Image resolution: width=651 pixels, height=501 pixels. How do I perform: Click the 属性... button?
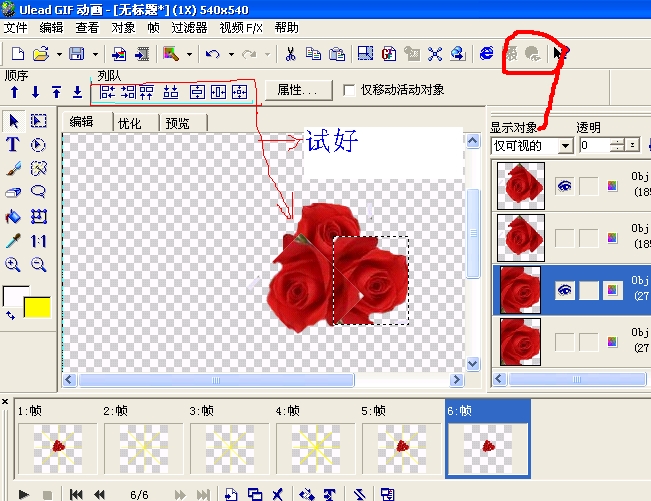click(x=297, y=90)
